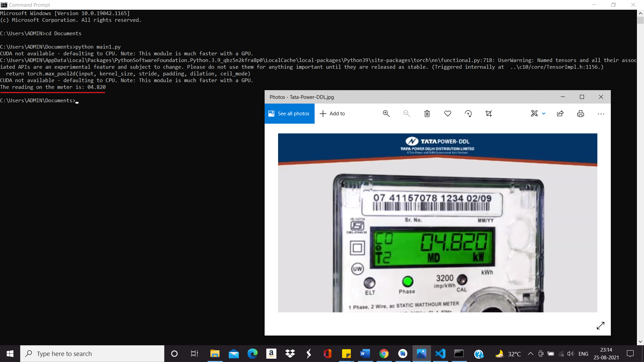Switch to Google Chrome in taskbar
Image resolution: width=644 pixels, height=362 pixels.
384,354
